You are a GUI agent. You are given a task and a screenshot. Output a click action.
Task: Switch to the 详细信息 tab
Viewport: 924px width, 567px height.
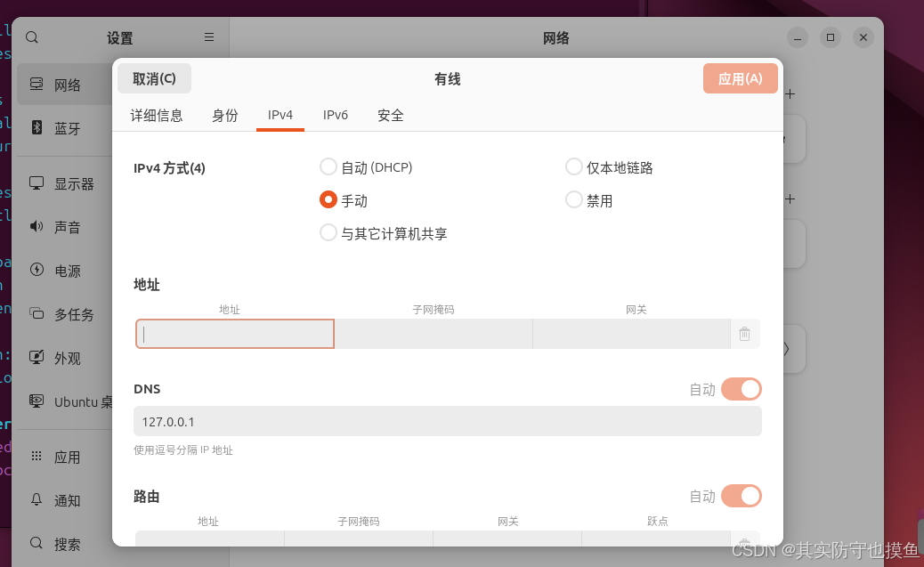coord(156,115)
